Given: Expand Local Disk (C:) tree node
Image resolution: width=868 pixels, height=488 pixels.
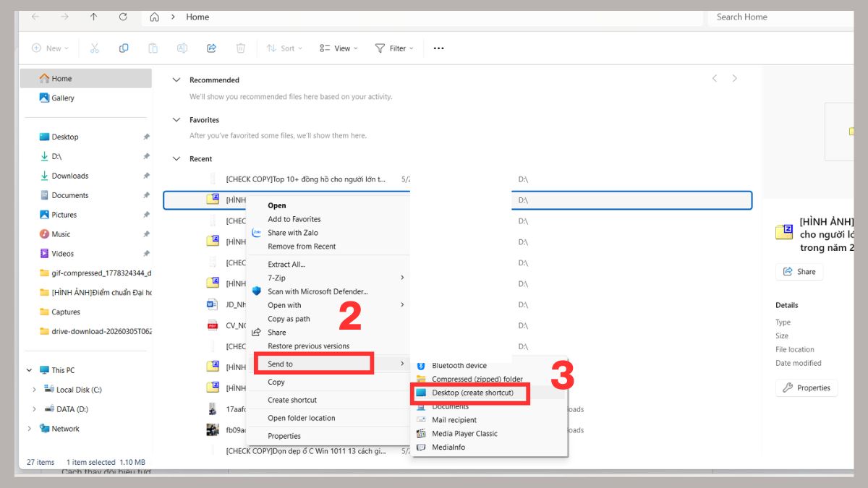Looking at the screenshot, I should (x=34, y=390).
